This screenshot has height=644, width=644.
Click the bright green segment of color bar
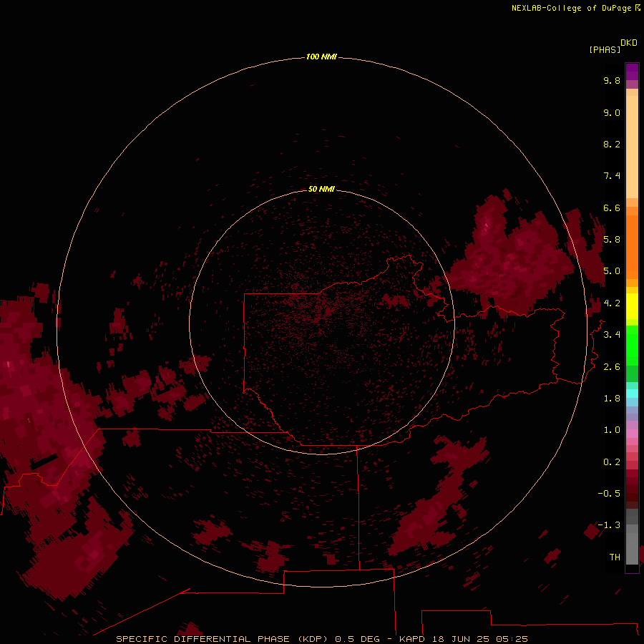[x=632, y=344]
